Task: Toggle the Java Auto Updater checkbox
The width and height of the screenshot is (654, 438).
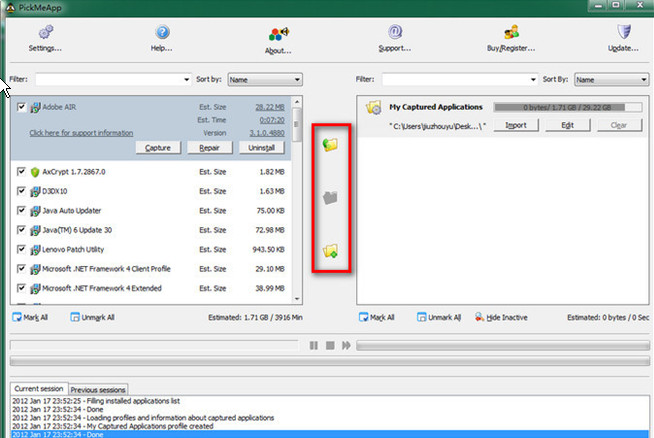Action: pos(21,210)
